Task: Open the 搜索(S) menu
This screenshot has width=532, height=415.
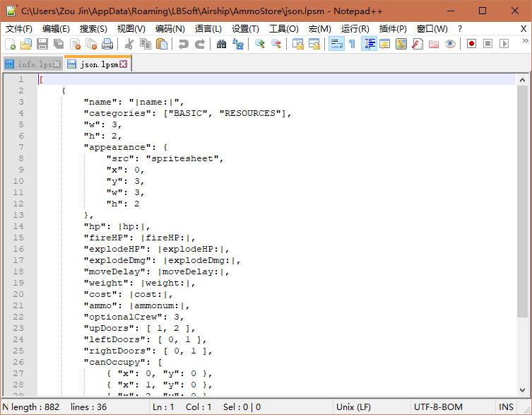Action: pyautogui.click(x=93, y=29)
